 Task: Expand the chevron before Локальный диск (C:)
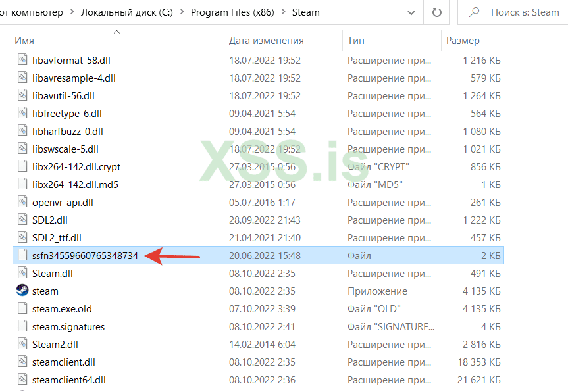point(72,12)
